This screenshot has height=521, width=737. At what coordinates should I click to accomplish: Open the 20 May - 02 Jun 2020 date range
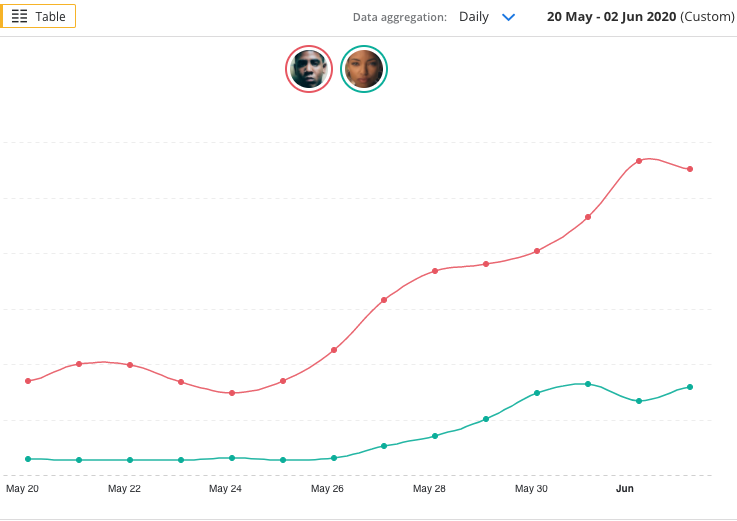[x=641, y=17]
